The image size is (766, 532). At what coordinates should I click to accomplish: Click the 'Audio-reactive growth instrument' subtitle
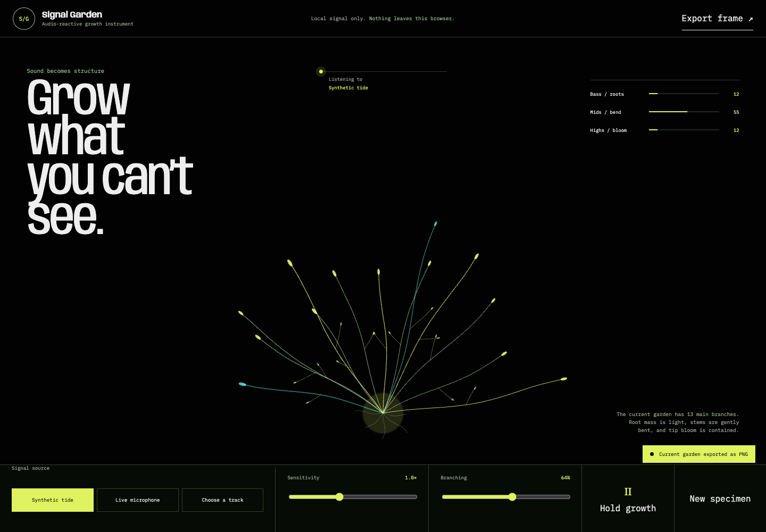(x=88, y=24)
